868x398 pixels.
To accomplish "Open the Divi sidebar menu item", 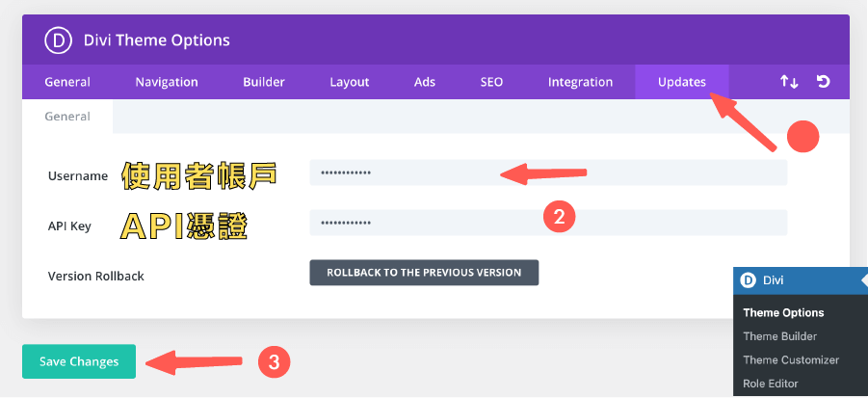I will [801, 280].
